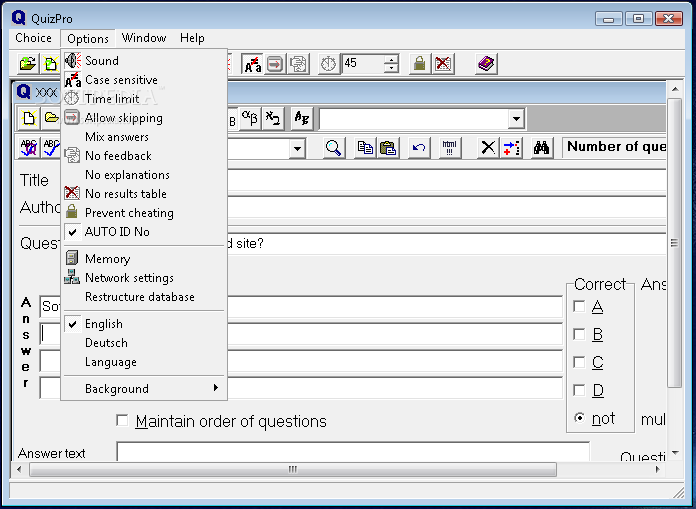Viewport: 696px width, 509px height.
Task: Click the bold B formatting button
Action: pyautogui.click(x=233, y=118)
